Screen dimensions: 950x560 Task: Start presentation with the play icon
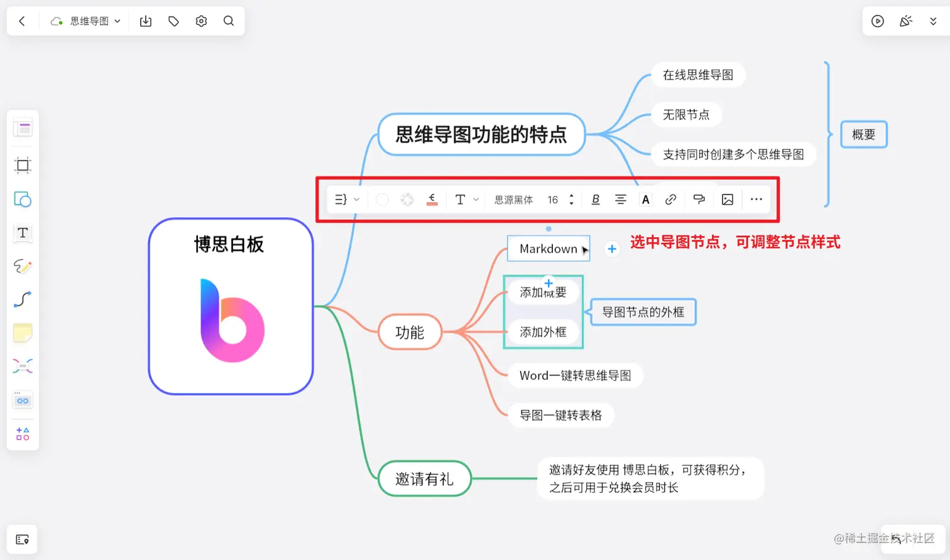point(878,21)
